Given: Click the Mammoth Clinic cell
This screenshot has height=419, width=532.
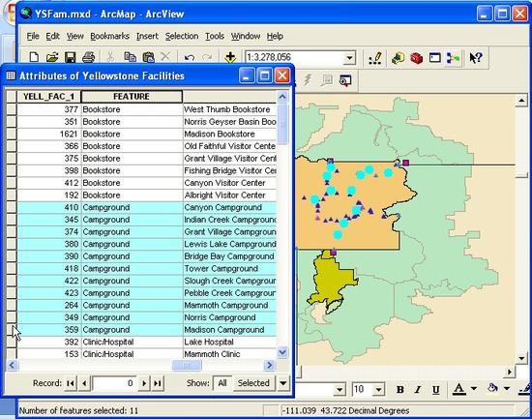Looking at the screenshot, I should click(229, 354).
